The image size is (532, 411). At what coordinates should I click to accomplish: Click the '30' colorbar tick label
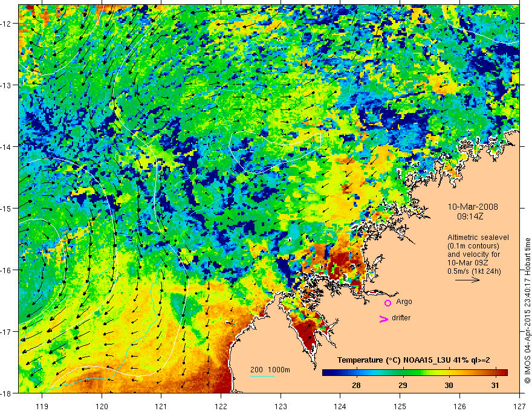point(449,385)
